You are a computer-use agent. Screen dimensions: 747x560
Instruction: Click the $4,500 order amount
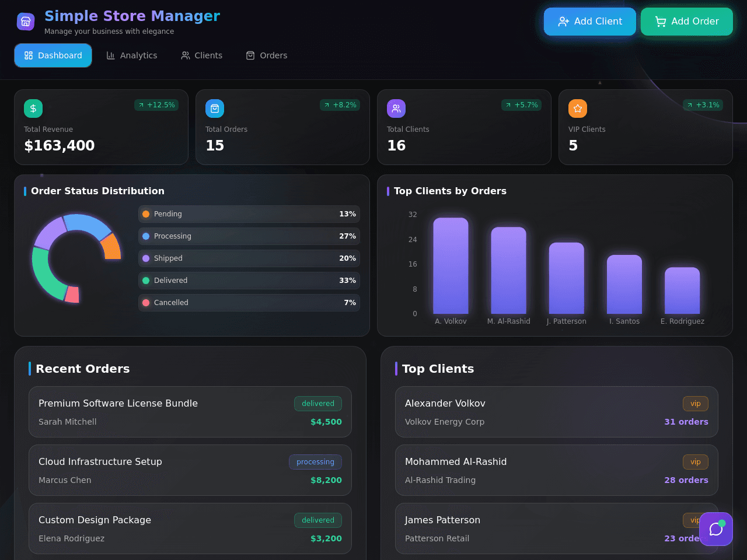click(x=326, y=422)
